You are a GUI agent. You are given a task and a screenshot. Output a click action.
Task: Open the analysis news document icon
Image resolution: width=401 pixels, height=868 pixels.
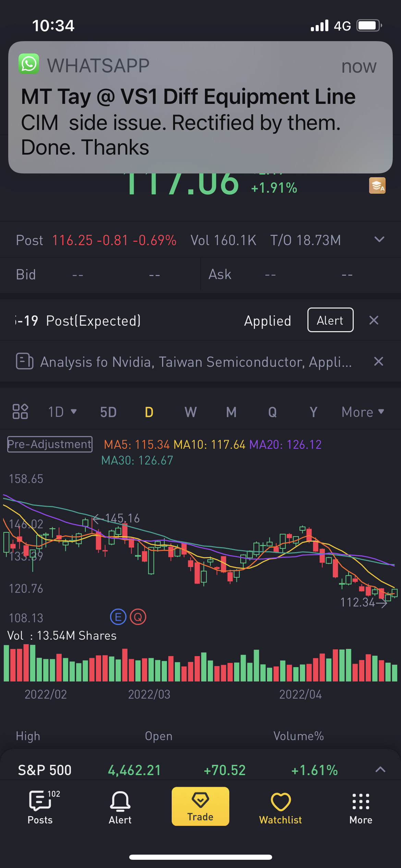click(x=25, y=361)
